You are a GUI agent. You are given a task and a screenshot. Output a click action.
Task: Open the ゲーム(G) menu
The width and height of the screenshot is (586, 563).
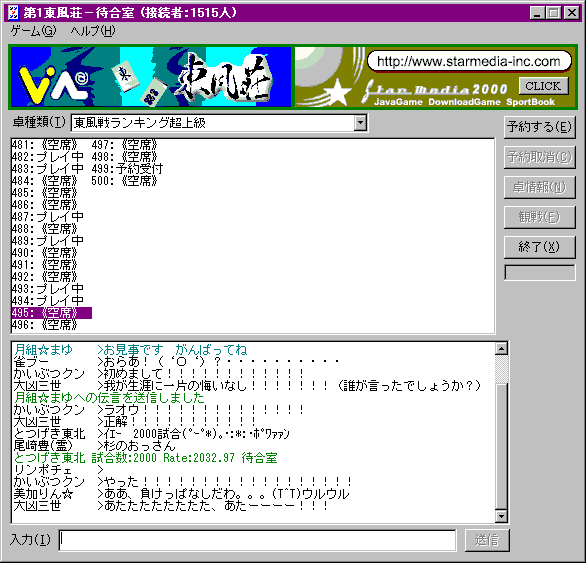click(33, 31)
